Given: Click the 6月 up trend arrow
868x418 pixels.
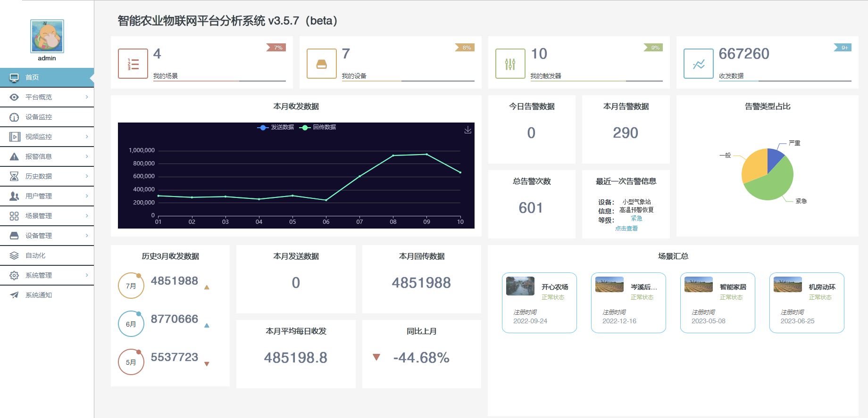Looking at the screenshot, I should 207,325.
